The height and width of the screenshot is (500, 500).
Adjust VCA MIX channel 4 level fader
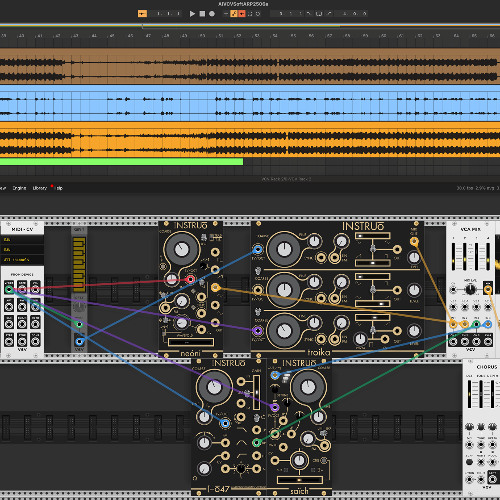click(488, 256)
